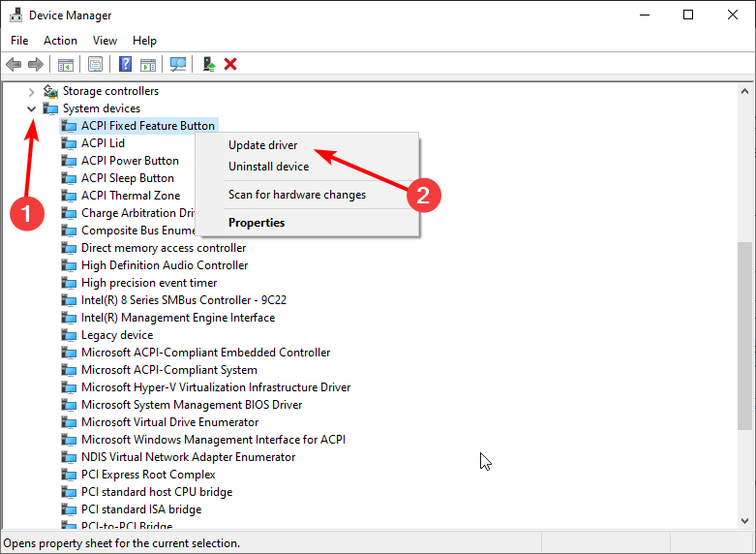This screenshot has height=554, width=756.
Task: Select Microsoft System Management BIOS Driver
Action: click(x=192, y=405)
